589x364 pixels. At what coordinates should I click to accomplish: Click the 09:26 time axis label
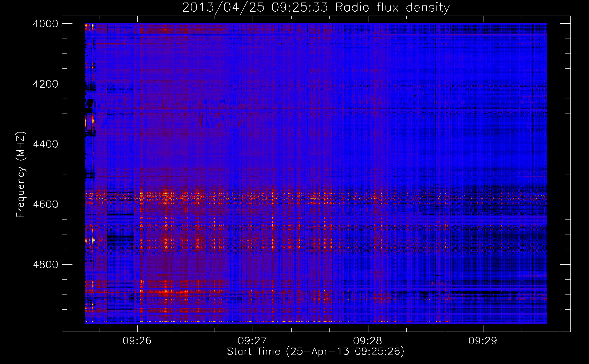(x=137, y=341)
